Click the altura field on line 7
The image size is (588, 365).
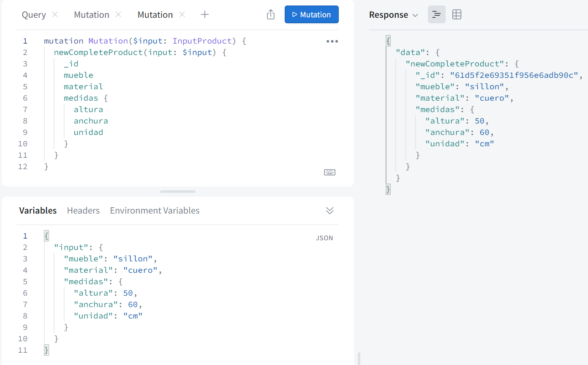tap(88, 110)
